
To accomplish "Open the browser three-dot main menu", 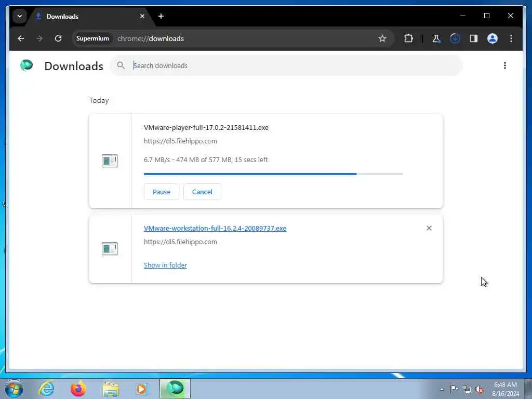I will click(511, 38).
